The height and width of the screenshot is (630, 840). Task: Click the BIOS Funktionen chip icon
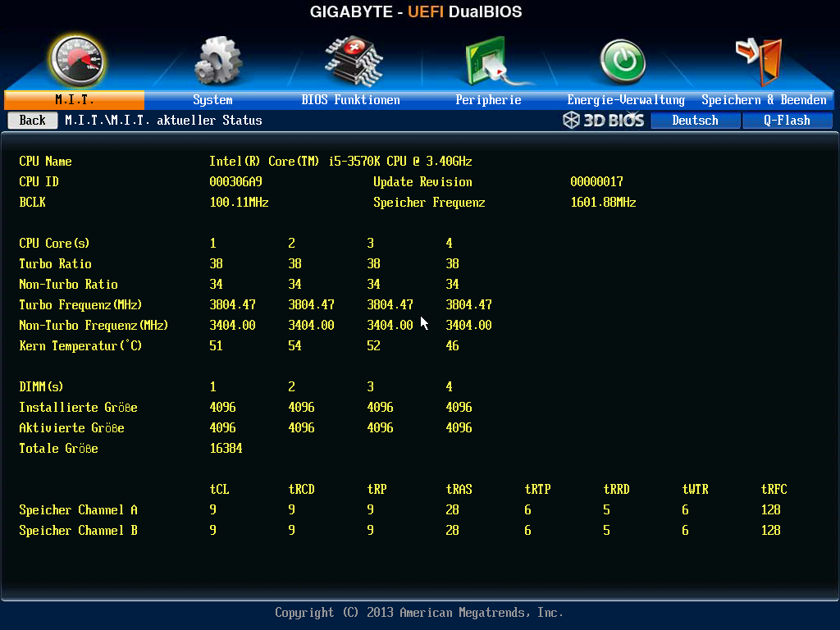(354, 61)
